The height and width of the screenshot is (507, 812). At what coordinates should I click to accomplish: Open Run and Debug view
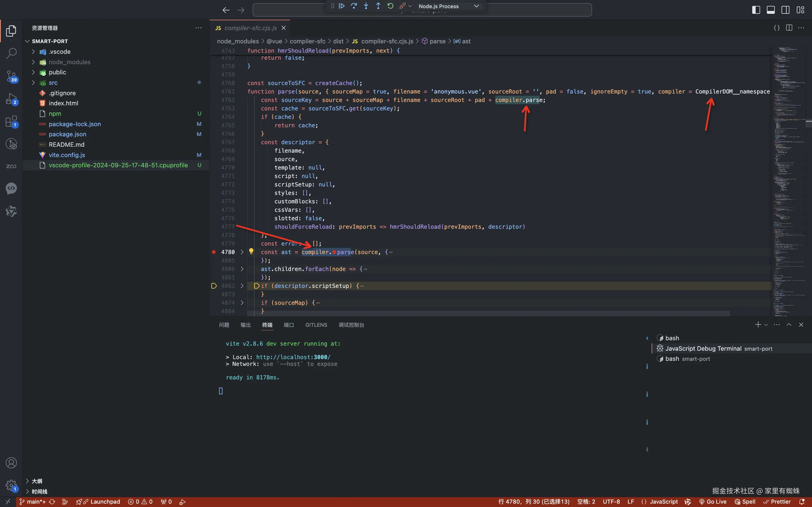coord(11,99)
